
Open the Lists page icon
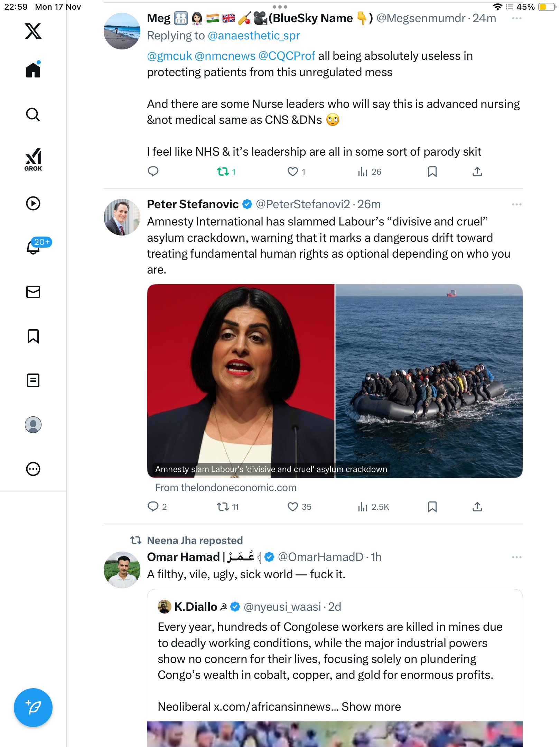coord(33,380)
